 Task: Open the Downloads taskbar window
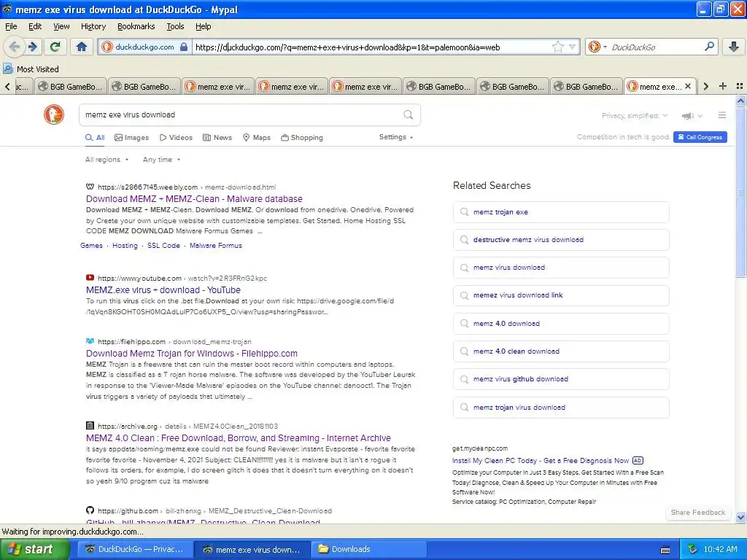click(x=368, y=550)
